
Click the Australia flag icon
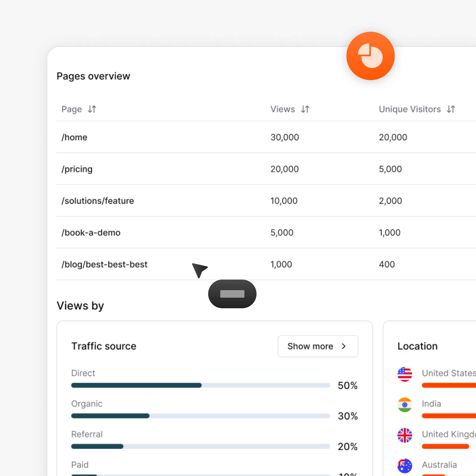[405, 466]
